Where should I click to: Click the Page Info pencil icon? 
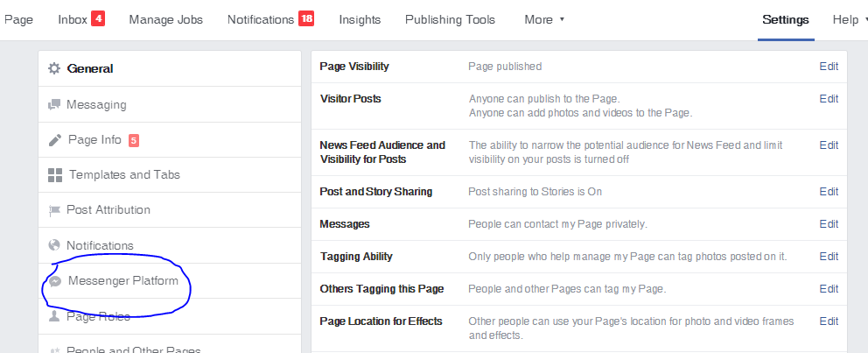point(55,140)
